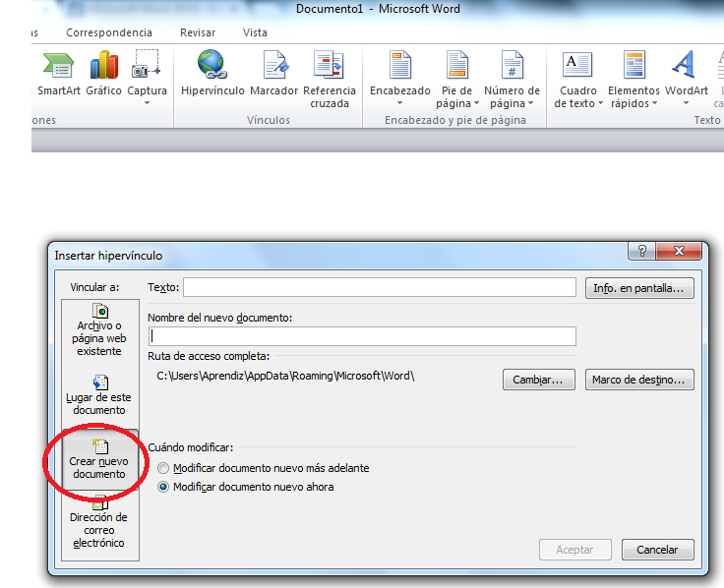This screenshot has width=724, height=588.
Task: Insert a Cuadro de texto
Action: point(578,80)
